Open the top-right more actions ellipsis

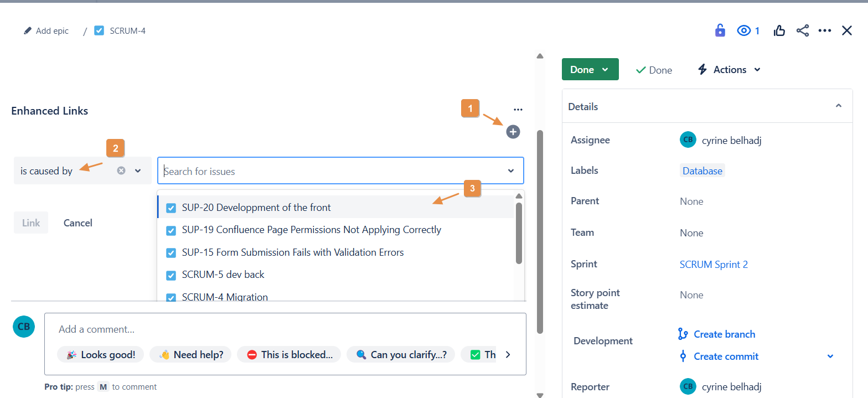point(825,31)
